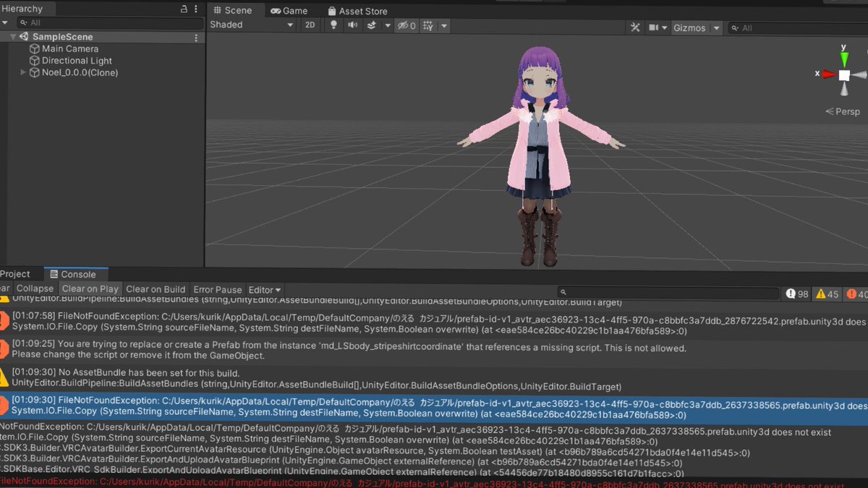Click the Scene view search field
868x488 pixels.
click(x=797, y=28)
